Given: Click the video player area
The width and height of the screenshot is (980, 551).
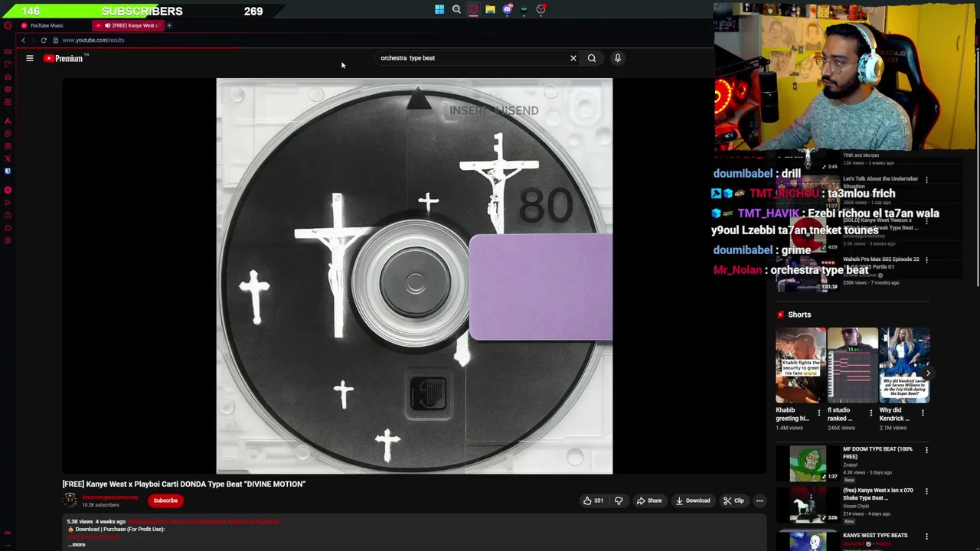Looking at the screenshot, I should click(x=414, y=275).
